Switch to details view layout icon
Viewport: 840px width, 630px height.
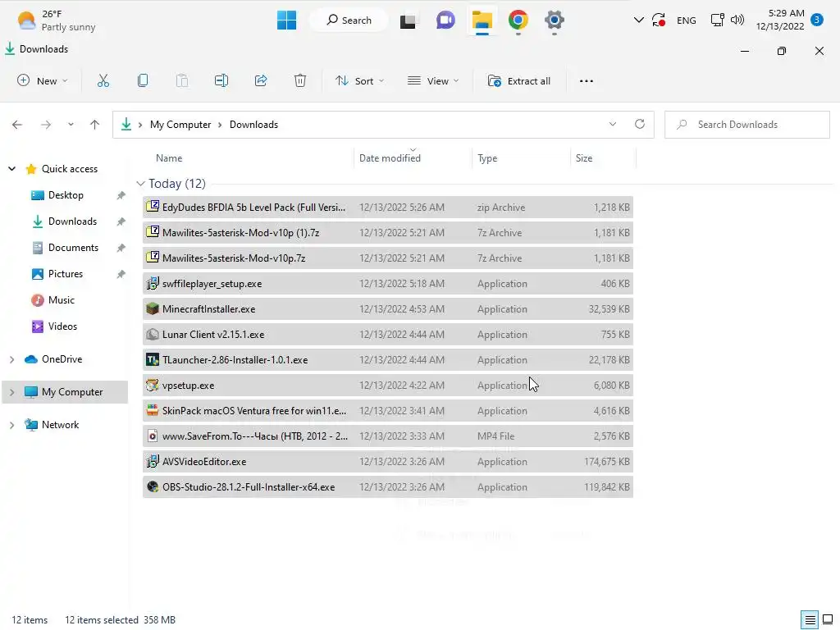(x=810, y=620)
